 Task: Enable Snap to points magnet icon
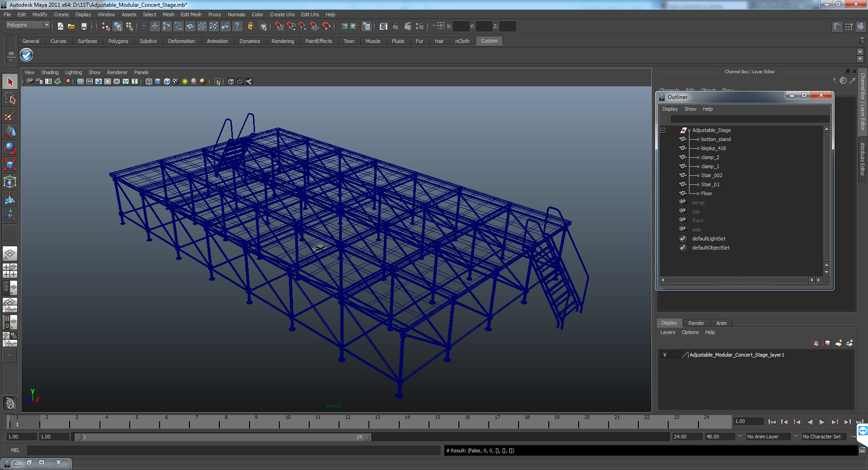pos(302,26)
